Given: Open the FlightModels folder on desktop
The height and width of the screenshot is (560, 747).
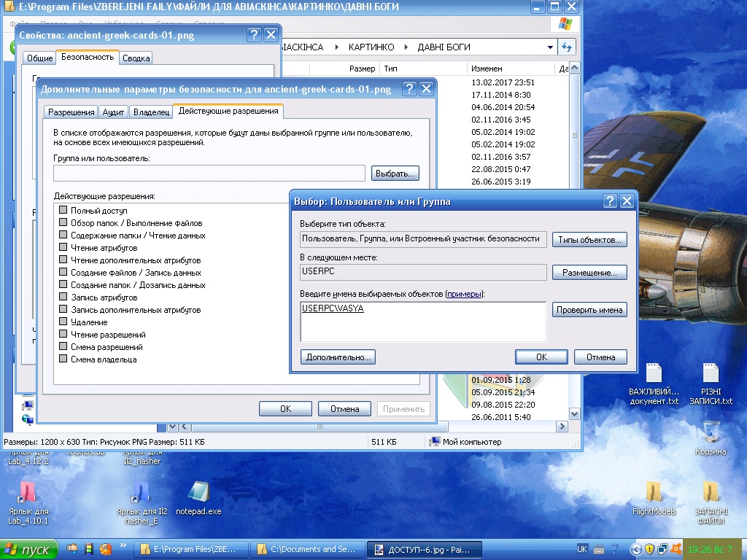Looking at the screenshot, I should tap(654, 493).
